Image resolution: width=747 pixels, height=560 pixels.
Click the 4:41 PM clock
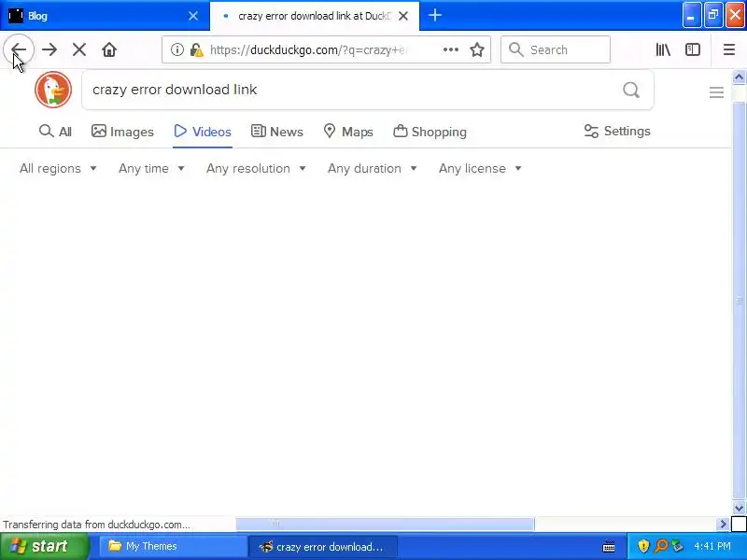coord(712,546)
